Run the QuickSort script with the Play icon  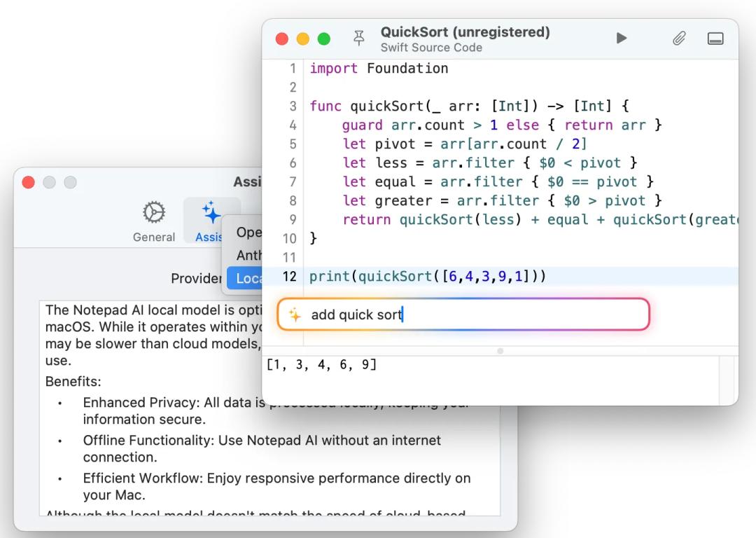622,39
